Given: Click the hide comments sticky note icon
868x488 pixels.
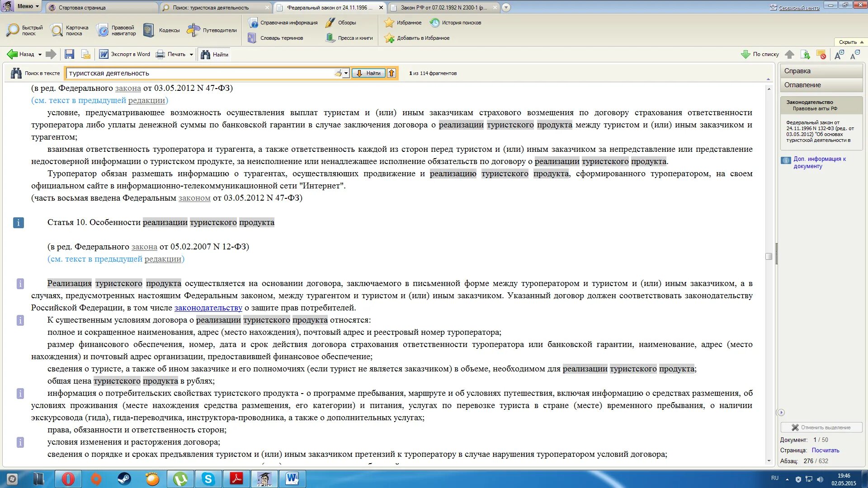Looking at the screenshot, I should (x=821, y=55).
